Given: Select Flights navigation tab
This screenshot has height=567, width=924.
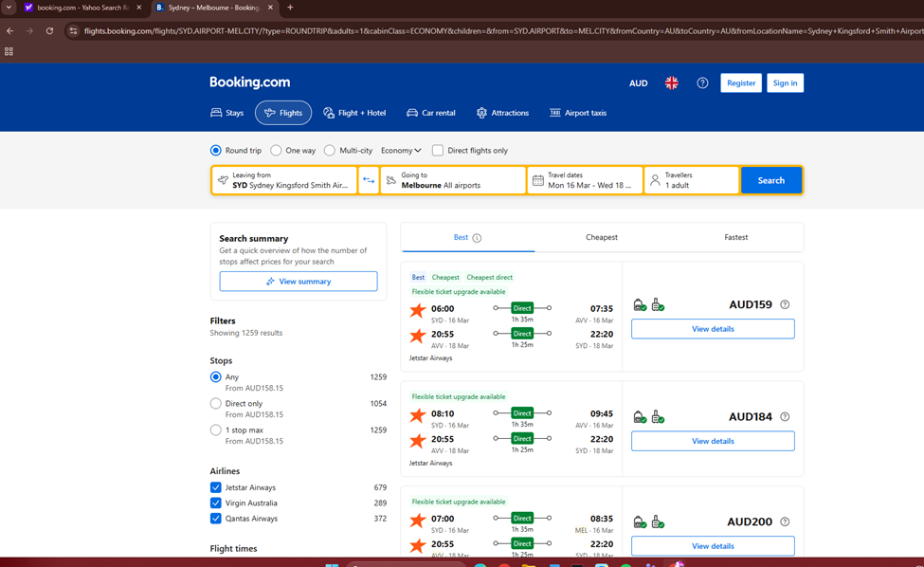Looking at the screenshot, I should pyautogui.click(x=283, y=113).
